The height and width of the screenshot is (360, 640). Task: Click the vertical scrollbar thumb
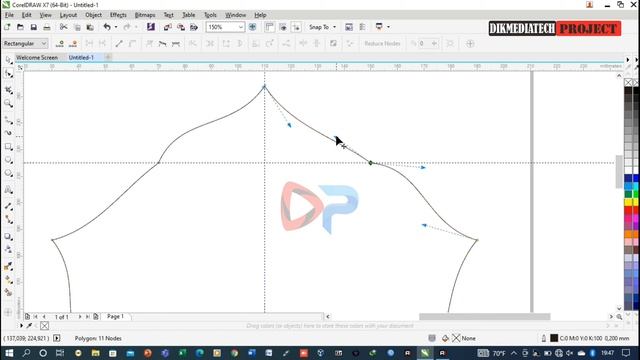pyautogui.click(x=619, y=171)
